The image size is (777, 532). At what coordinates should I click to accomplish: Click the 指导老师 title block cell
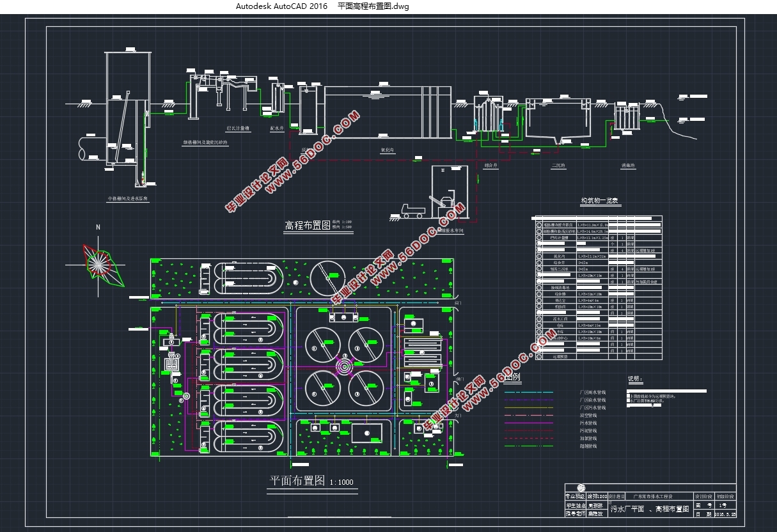(575, 513)
